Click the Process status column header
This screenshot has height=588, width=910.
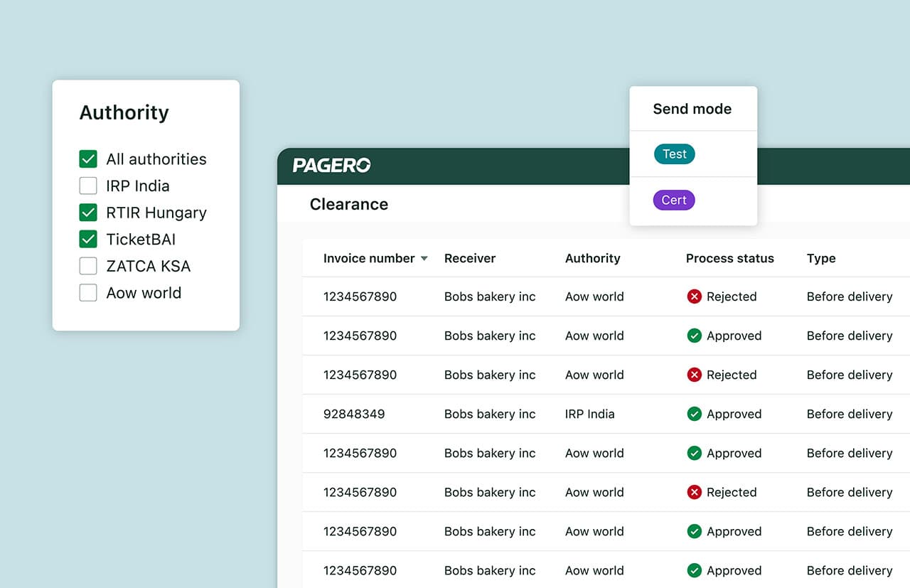coord(729,259)
